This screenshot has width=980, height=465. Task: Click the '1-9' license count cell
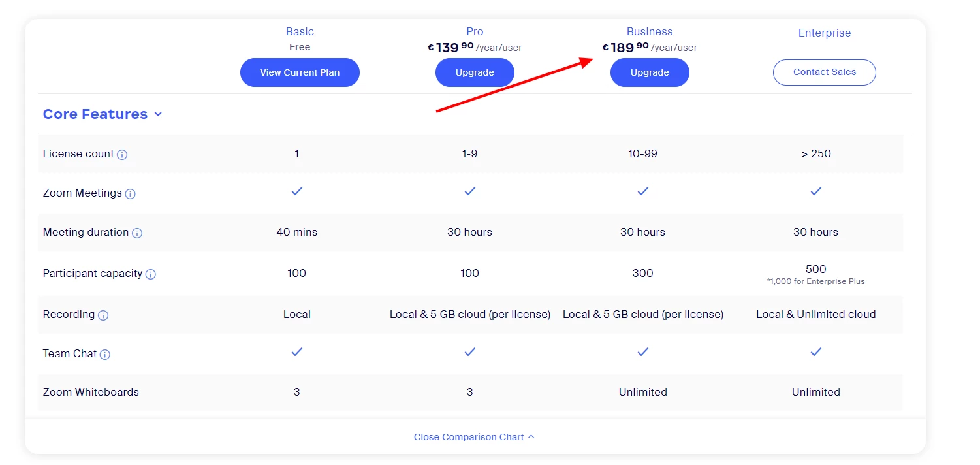click(x=470, y=154)
